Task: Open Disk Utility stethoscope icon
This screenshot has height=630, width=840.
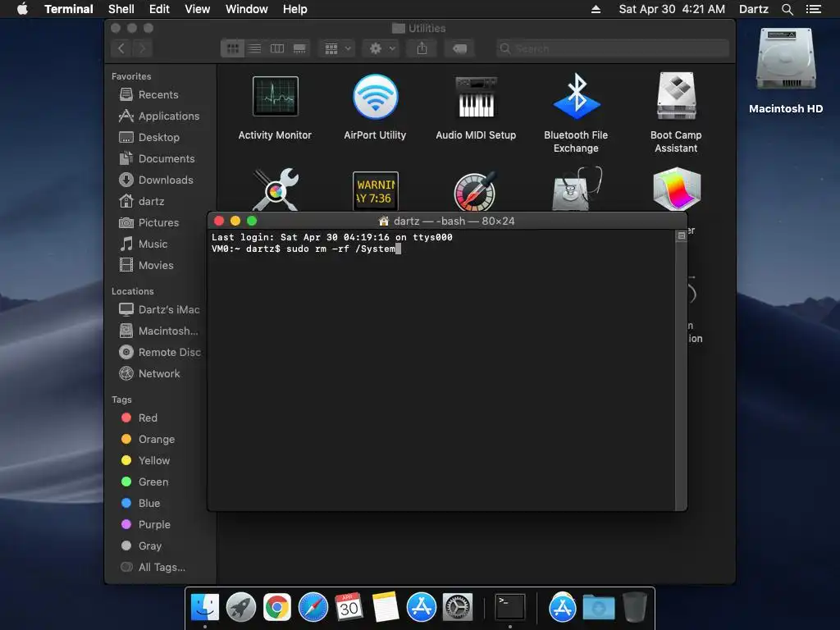Action: (x=577, y=189)
